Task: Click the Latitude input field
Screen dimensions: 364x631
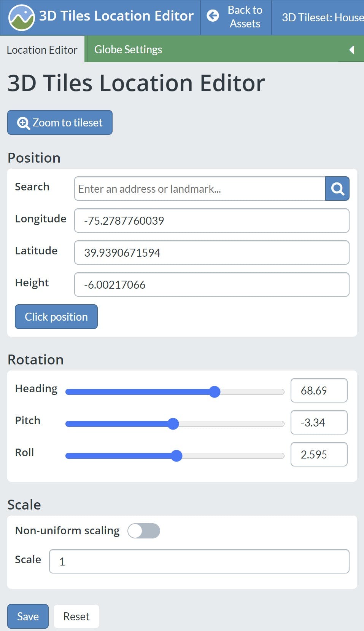Action: pos(211,252)
